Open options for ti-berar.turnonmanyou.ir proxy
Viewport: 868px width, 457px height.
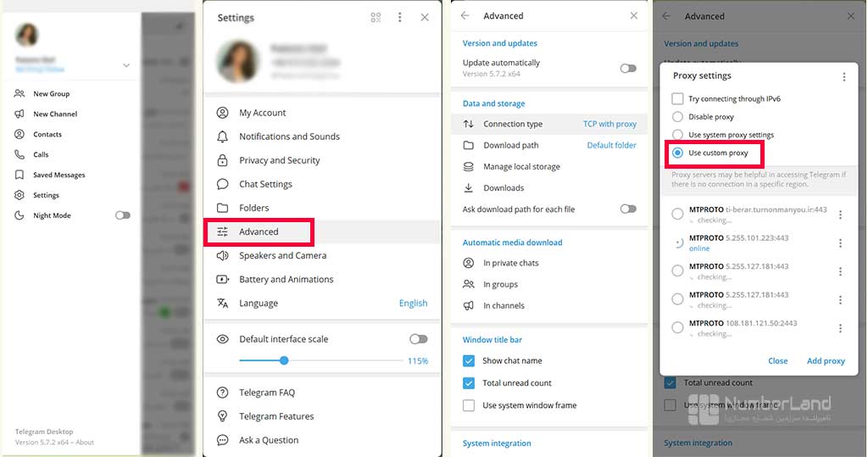point(840,215)
